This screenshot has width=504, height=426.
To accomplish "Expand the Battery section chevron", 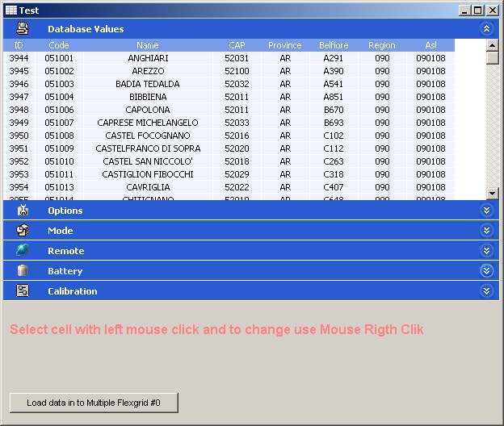I will tap(485, 271).
